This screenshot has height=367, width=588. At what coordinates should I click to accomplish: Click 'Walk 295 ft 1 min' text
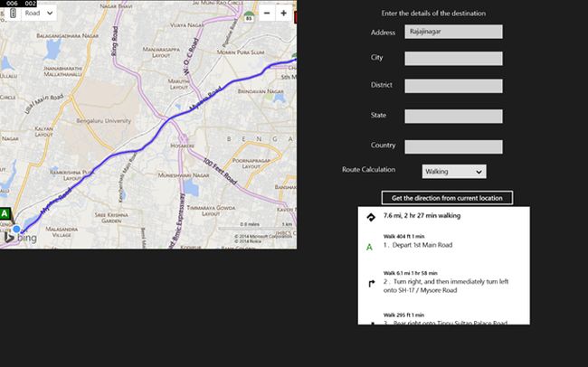point(403,315)
